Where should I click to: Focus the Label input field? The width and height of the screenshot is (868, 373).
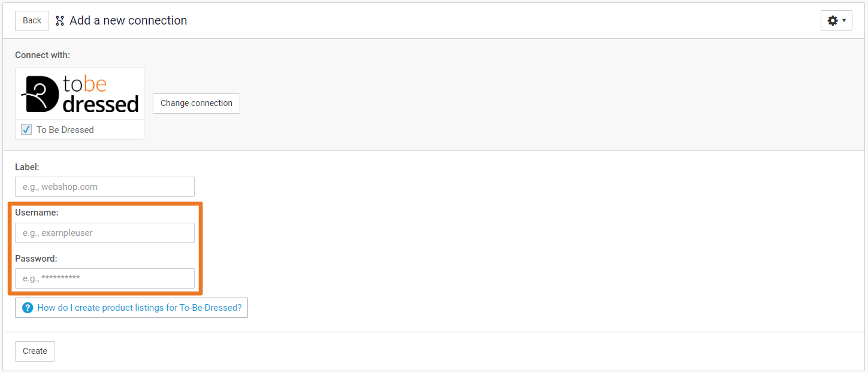click(x=105, y=187)
